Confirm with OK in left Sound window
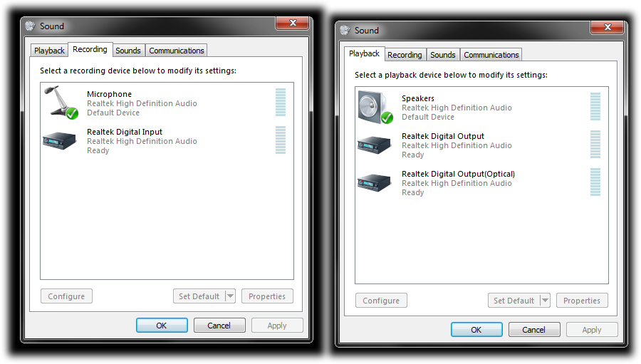 162,325
